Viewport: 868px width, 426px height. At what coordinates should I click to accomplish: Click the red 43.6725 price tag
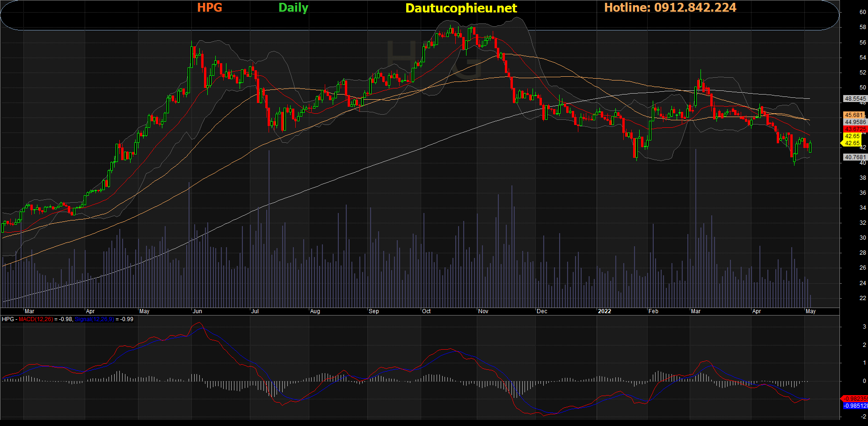(855, 129)
